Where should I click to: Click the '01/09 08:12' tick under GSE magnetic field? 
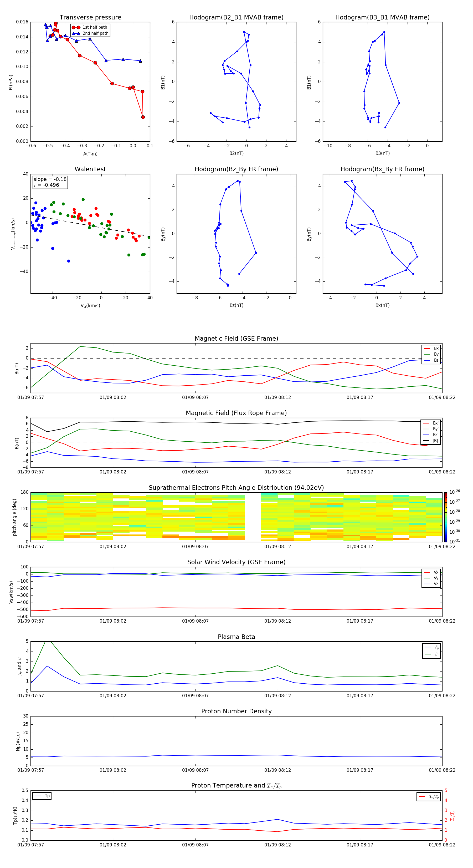click(x=277, y=398)
